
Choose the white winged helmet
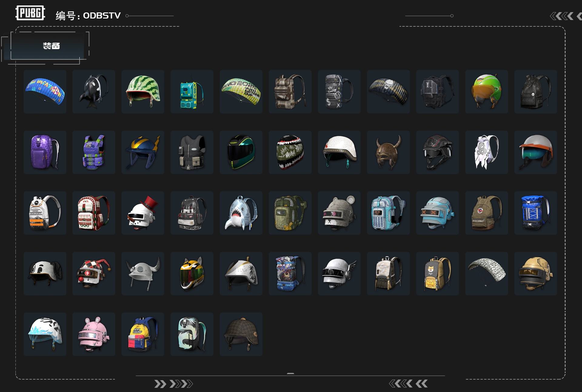point(339,273)
